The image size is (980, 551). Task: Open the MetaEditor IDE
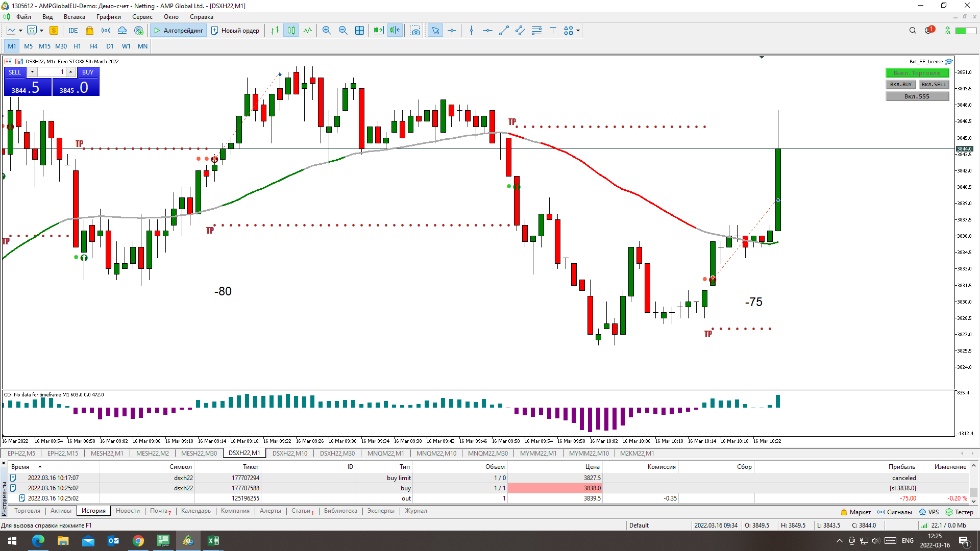click(x=73, y=31)
